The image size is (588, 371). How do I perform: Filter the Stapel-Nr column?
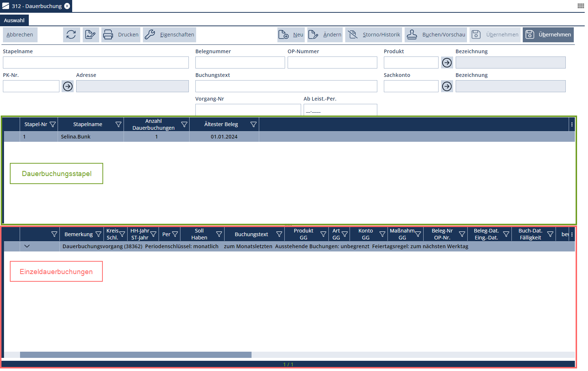pos(53,125)
